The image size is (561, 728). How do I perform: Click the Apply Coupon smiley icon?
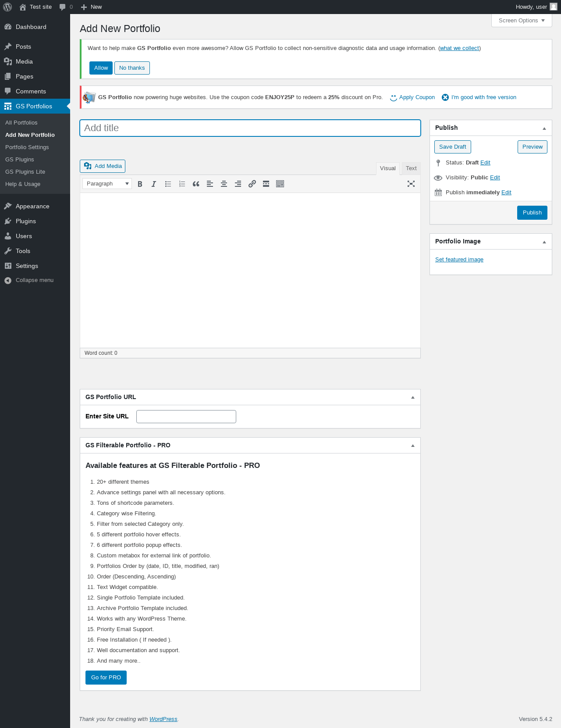(x=394, y=97)
